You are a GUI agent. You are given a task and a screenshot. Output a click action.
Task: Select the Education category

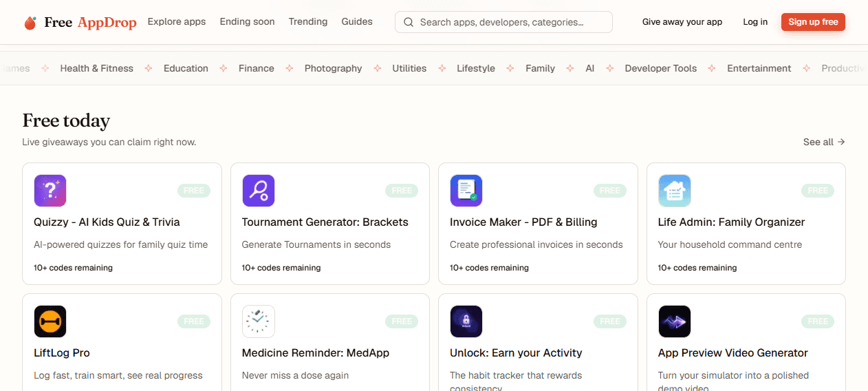pos(186,68)
